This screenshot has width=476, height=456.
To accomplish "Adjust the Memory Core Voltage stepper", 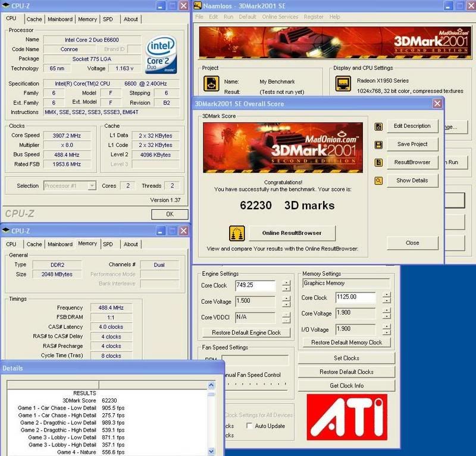I will pyautogui.click(x=386, y=313).
